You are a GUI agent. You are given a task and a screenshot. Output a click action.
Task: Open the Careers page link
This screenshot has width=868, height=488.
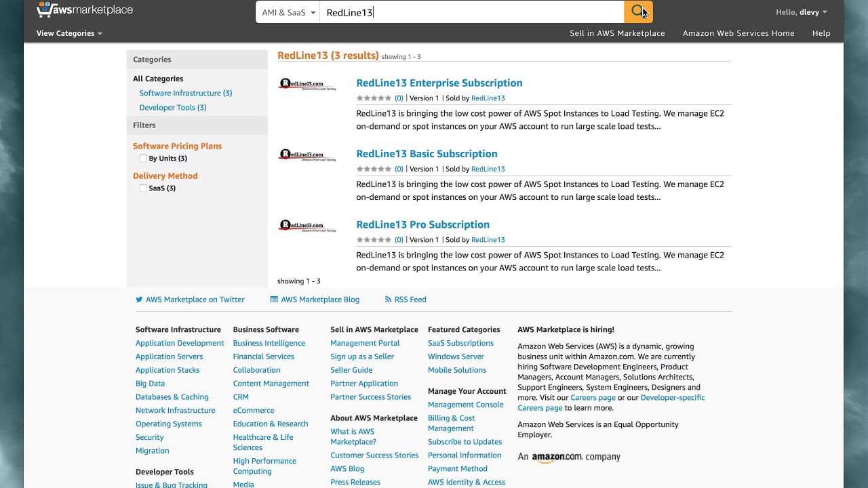(593, 398)
